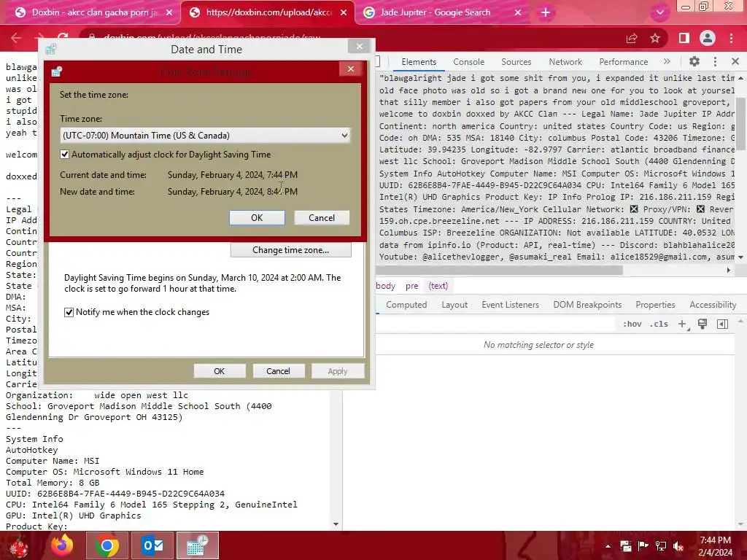This screenshot has height=560, width=747.
Task: Open a new browser tab with plus
Action: [546, 12]
